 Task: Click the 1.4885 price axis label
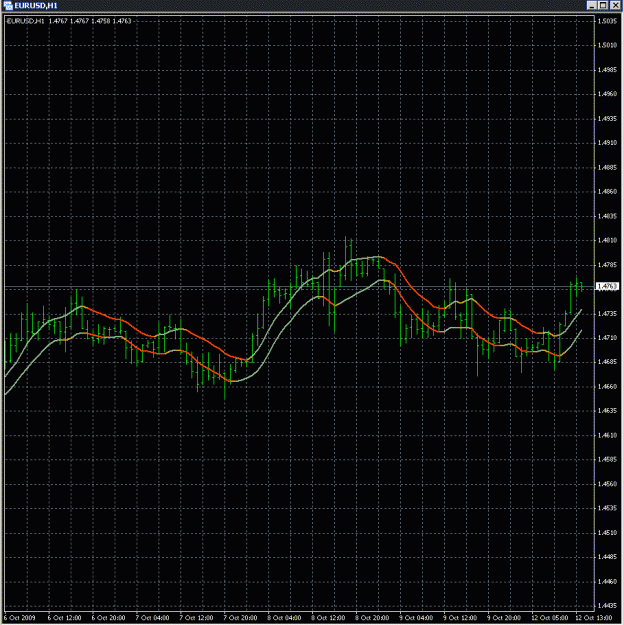coord(607,167)
